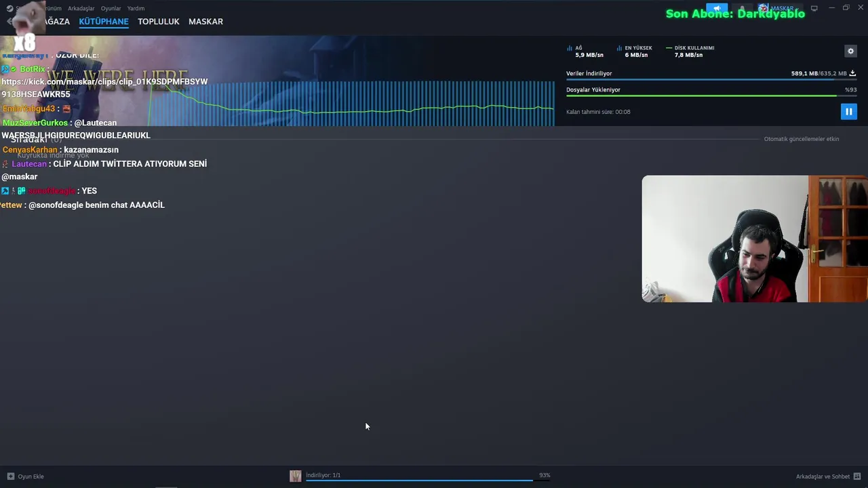
Task: Click the 93% label in bottom bar
Action: click(545, 475)
